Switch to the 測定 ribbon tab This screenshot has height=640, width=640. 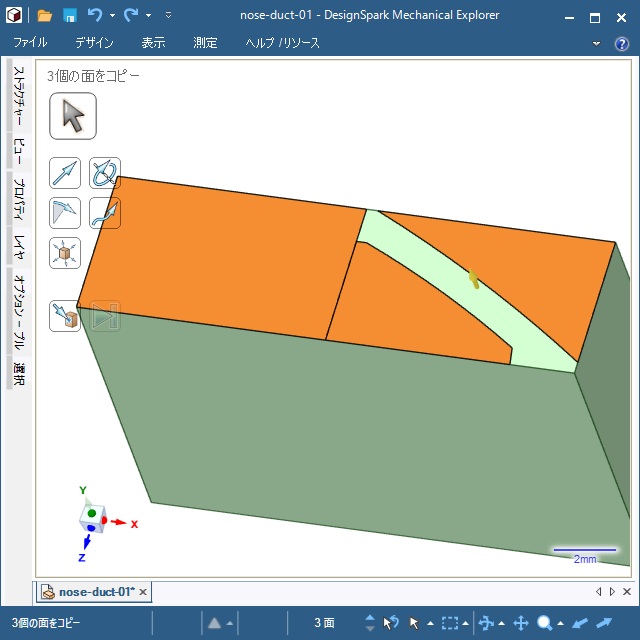pyautogui.click(x=205, y=43)
